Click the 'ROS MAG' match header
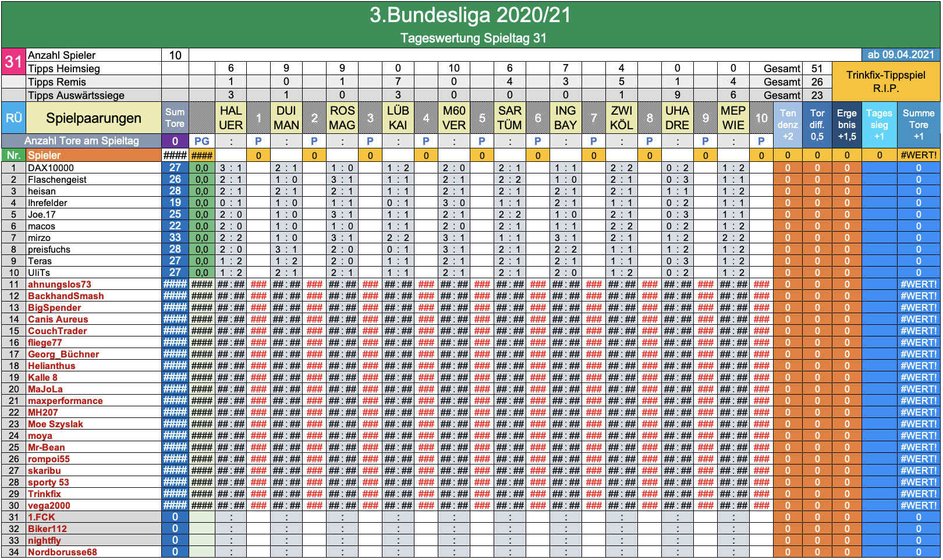943x560 pixels. (342, 118)
